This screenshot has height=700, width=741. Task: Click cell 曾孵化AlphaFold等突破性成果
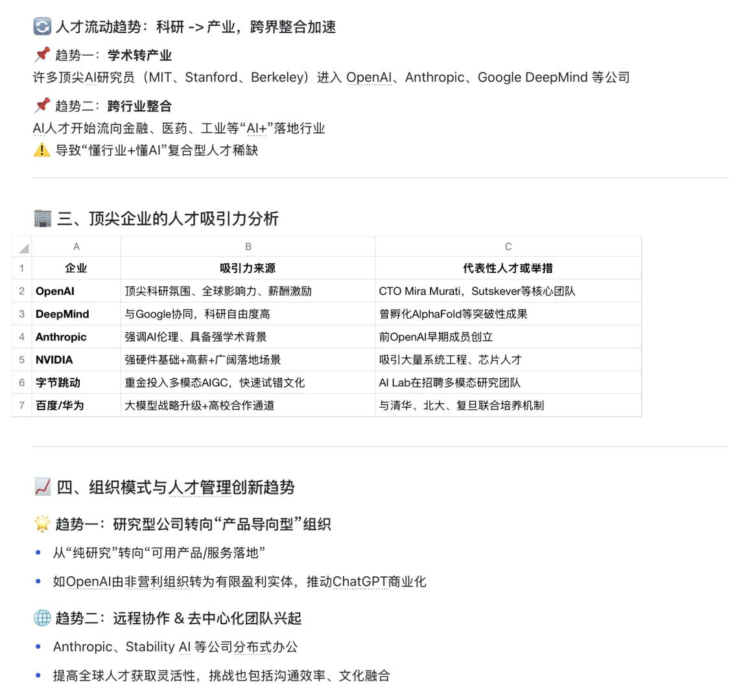pos(508,314)
